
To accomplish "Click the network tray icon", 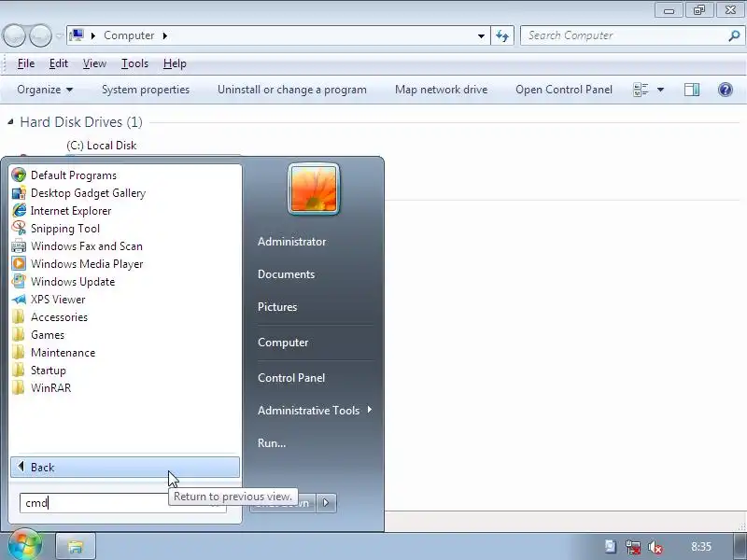I will (633, 548).
